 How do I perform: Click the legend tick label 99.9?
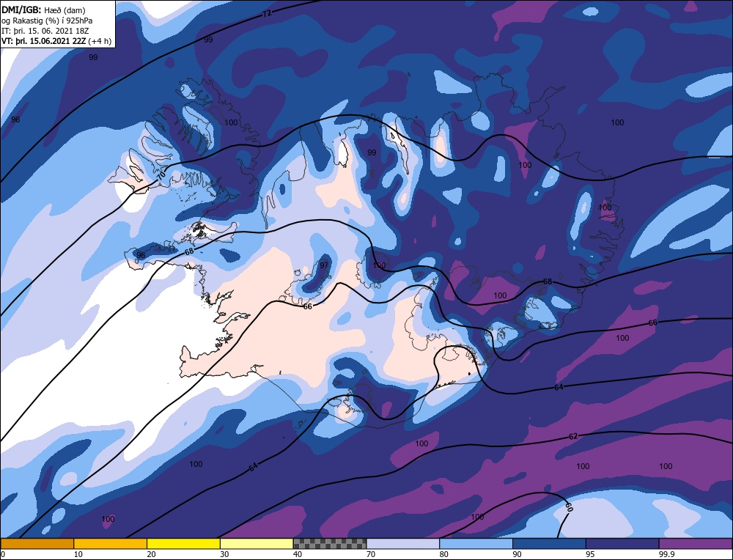pyautogui.click(x=666, y=554)
